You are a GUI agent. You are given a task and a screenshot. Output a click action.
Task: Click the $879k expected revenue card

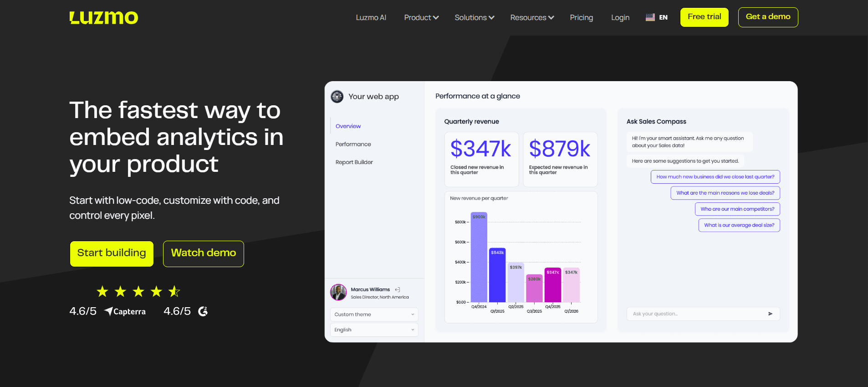560,160
